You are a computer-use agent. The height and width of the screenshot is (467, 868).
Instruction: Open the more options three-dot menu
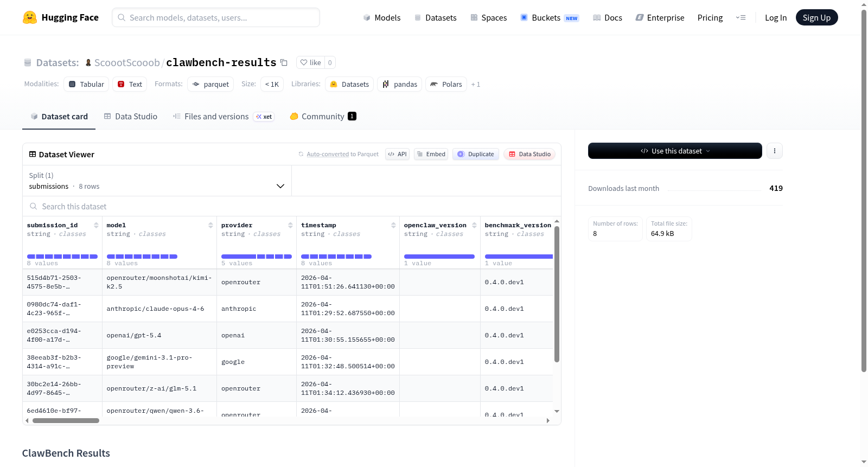point(775,151)
